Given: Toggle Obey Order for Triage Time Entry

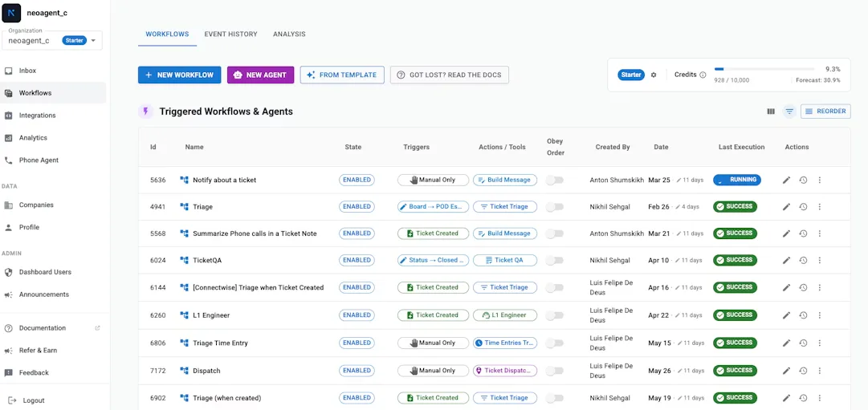Looking at the screenshot, I should [554, 343].
